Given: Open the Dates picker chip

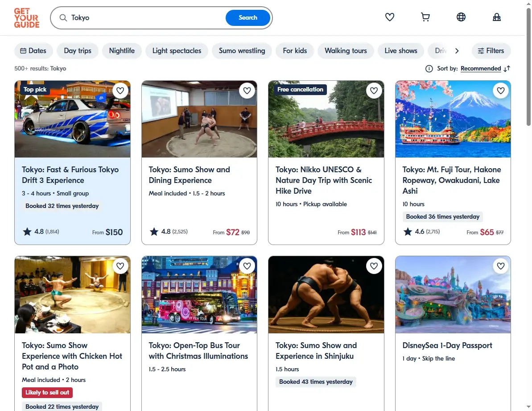Looking at the screenshot, I should [33, 51].
